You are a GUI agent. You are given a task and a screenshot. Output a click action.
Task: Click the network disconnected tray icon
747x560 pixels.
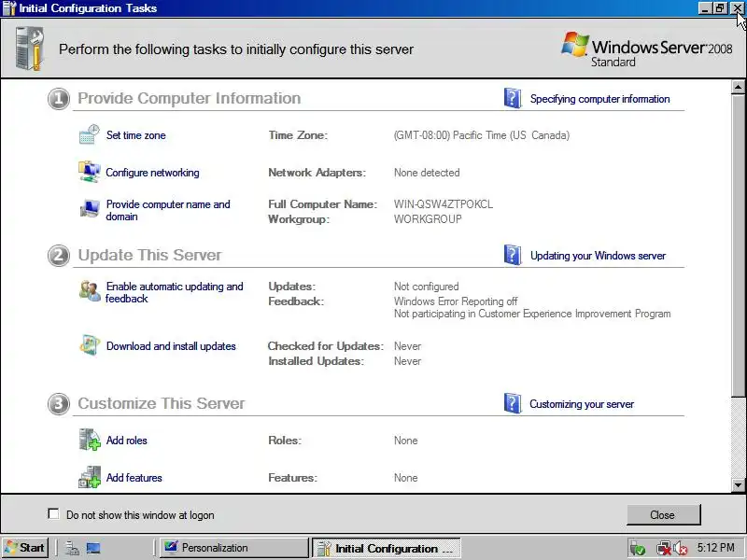point(663,548)
